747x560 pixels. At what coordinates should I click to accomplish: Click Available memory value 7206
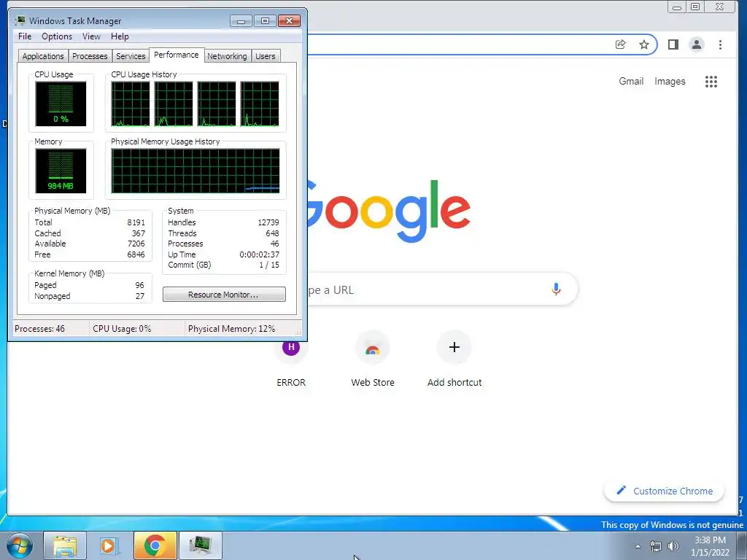136,244
